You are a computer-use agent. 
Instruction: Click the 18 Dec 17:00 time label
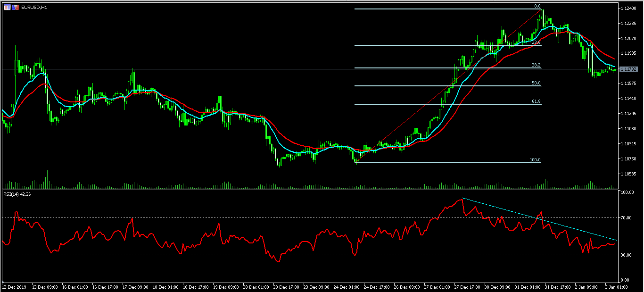pyautogui.click(x=195, y=286)
